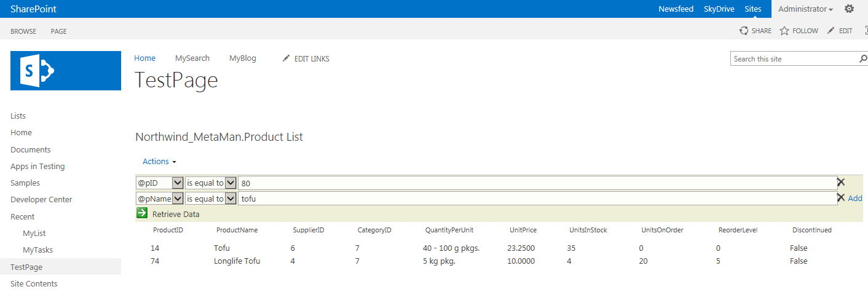Open Sites in the top bar
This screenshot has height=300, width=868.
tap(753, 9)
